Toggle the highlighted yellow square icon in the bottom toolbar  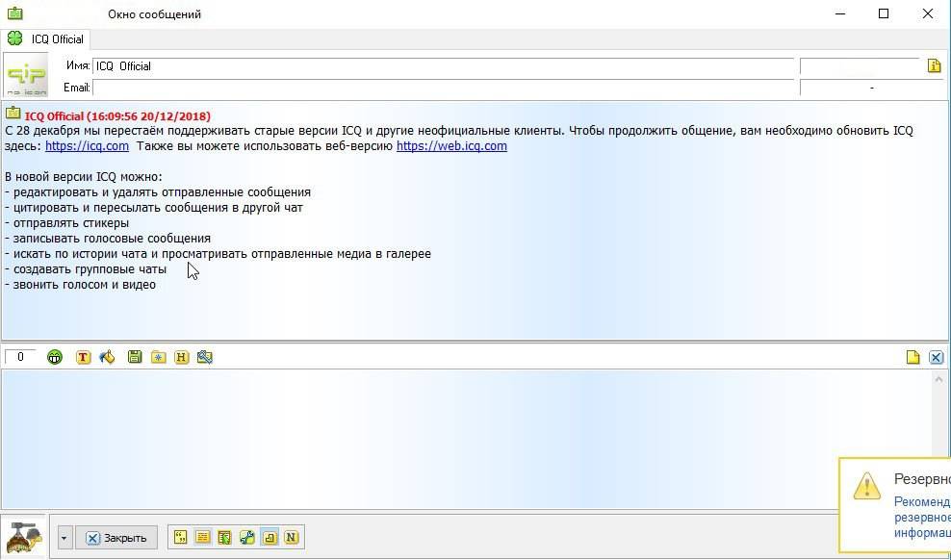coord(270,537)
